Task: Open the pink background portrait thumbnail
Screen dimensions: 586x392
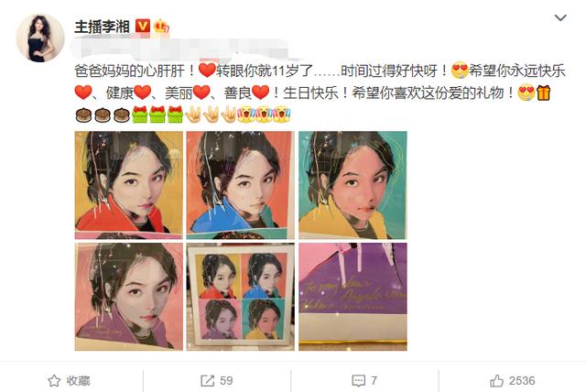Action: [129, 297]
